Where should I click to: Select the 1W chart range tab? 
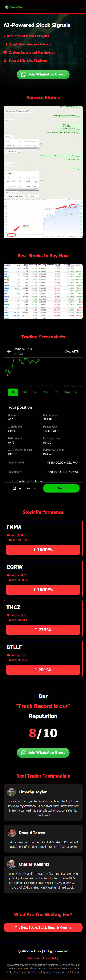click(24, 392)
